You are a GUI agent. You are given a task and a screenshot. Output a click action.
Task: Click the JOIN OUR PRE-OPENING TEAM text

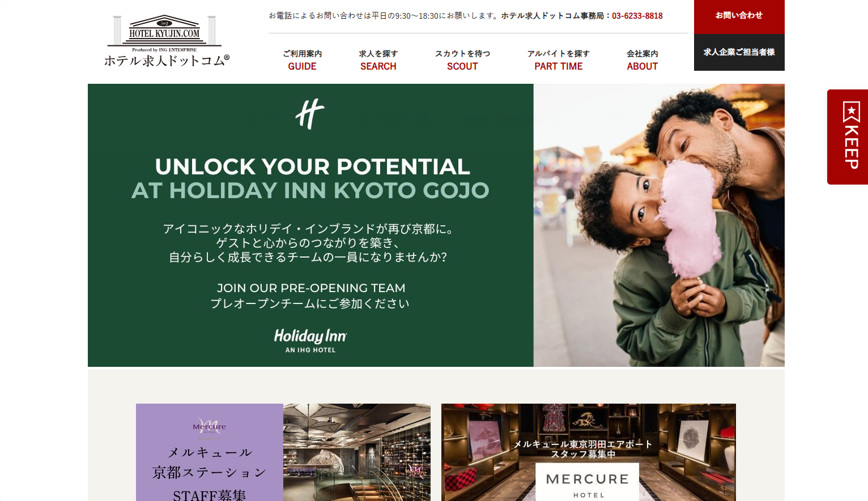click(311, 288)
